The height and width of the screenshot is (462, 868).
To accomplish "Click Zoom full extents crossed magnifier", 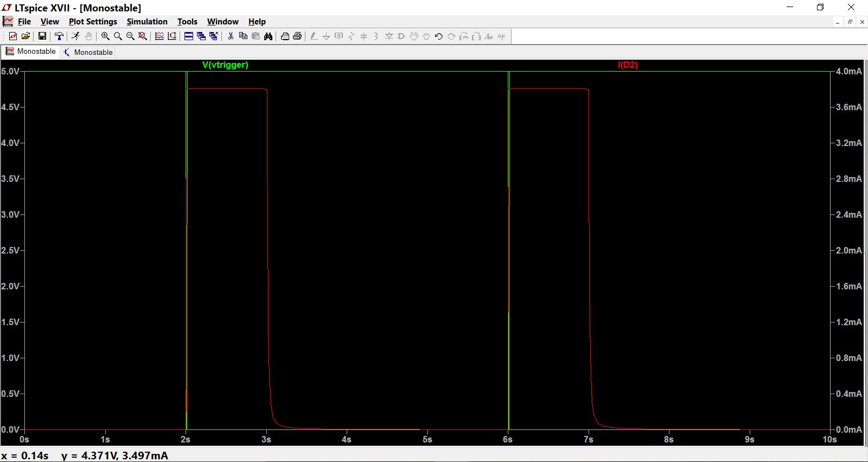I will point(143,36).
